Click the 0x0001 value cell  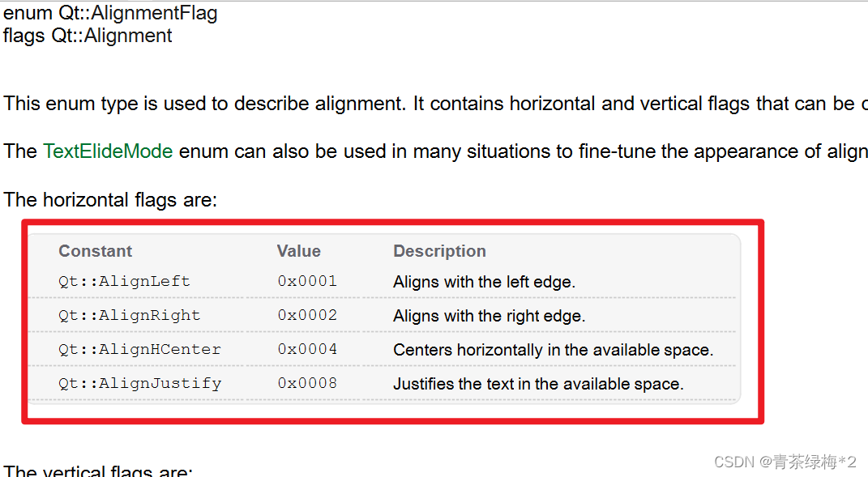(x=307, y=282)
